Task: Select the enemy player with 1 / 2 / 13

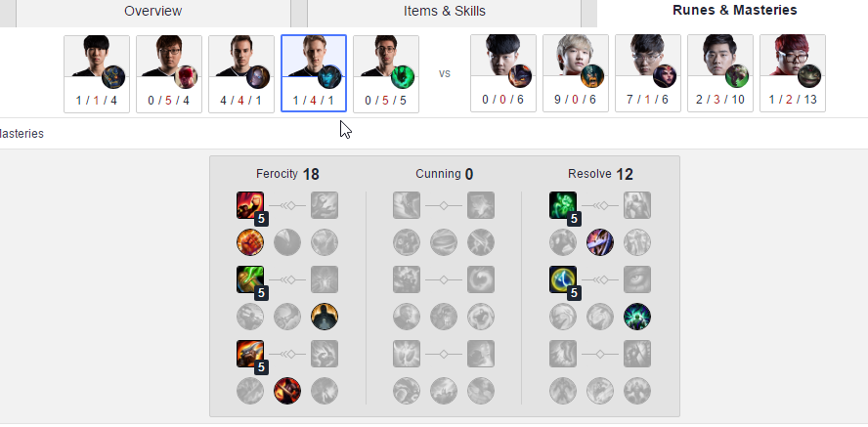Action: pos(793,73)
